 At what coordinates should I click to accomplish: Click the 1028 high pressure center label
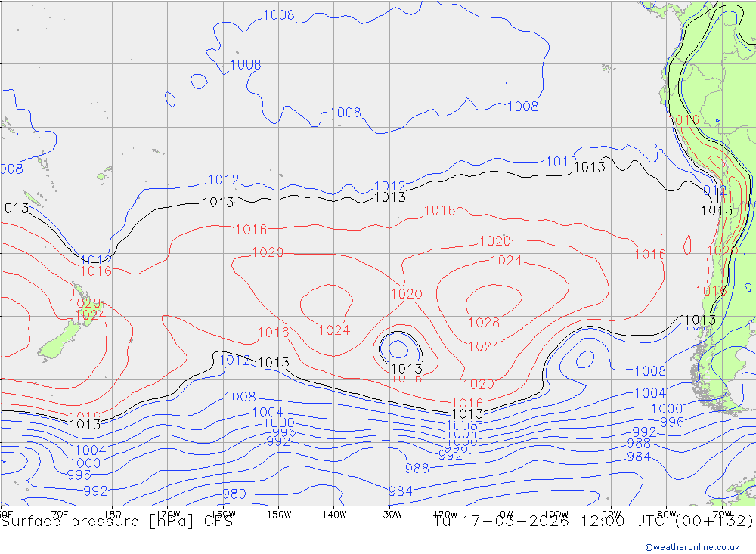(x=484, y=323)
